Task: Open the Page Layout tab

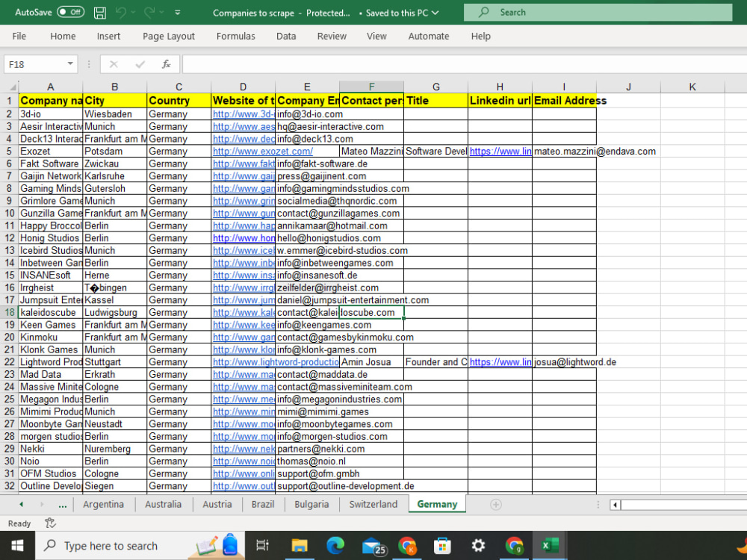Action: (x=169, y=36)
